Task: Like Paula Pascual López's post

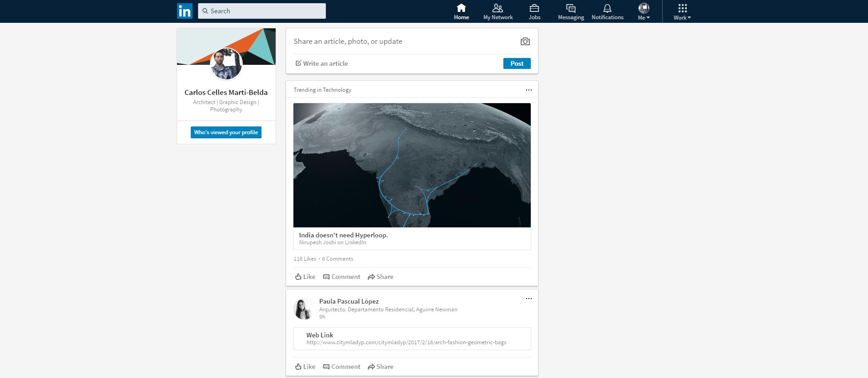Action: tap(305, 367)
